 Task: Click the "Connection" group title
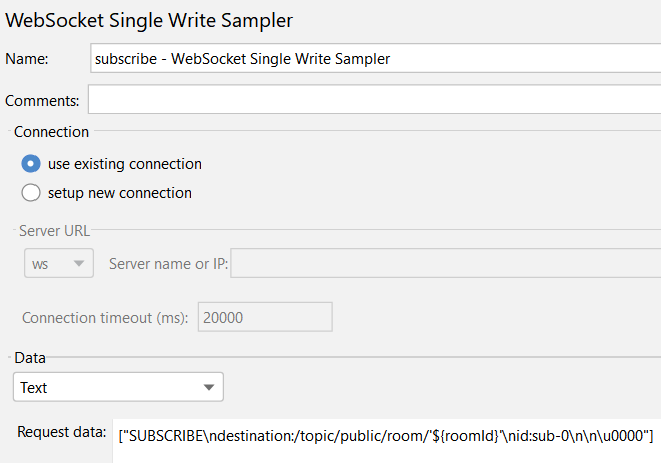click(51, 131)
